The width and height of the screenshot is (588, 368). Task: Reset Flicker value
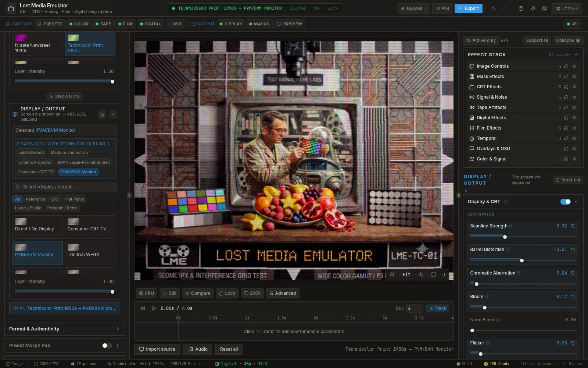point(573,343)
